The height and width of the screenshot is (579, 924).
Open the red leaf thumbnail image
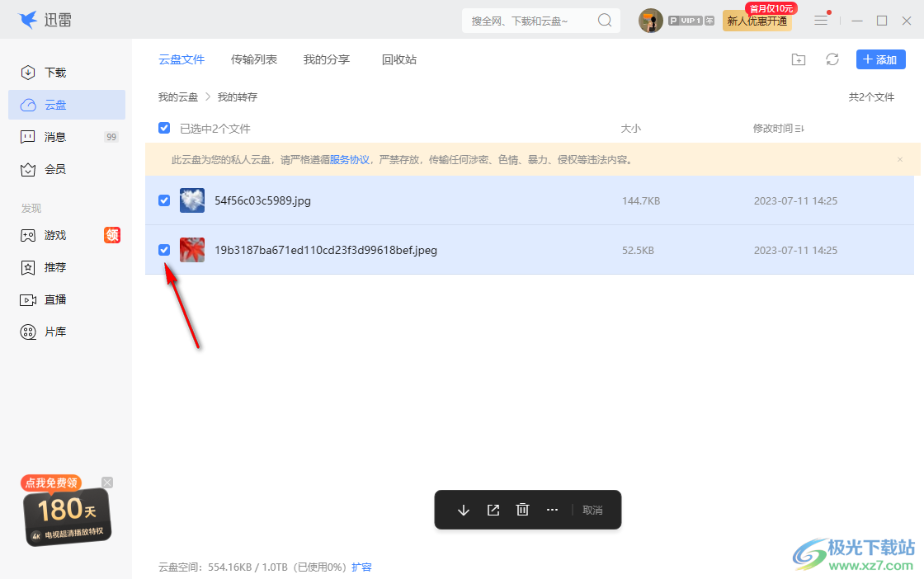(x=192, y=250)
